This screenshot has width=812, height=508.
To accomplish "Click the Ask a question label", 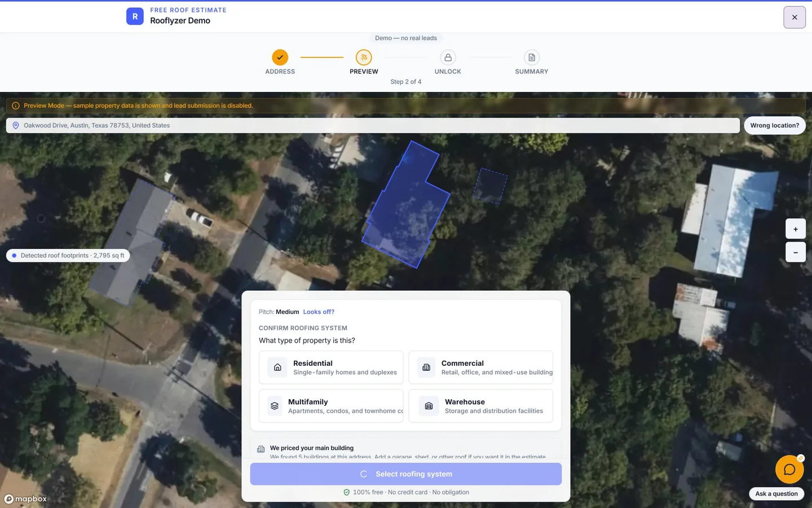I will (776, 493).
